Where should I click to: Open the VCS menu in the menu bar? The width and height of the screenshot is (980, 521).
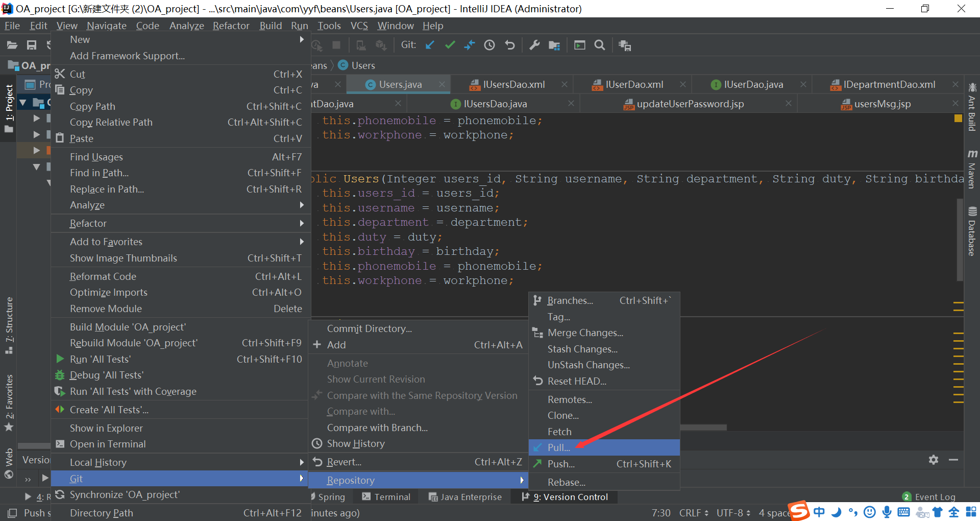(x=359, y=26)
